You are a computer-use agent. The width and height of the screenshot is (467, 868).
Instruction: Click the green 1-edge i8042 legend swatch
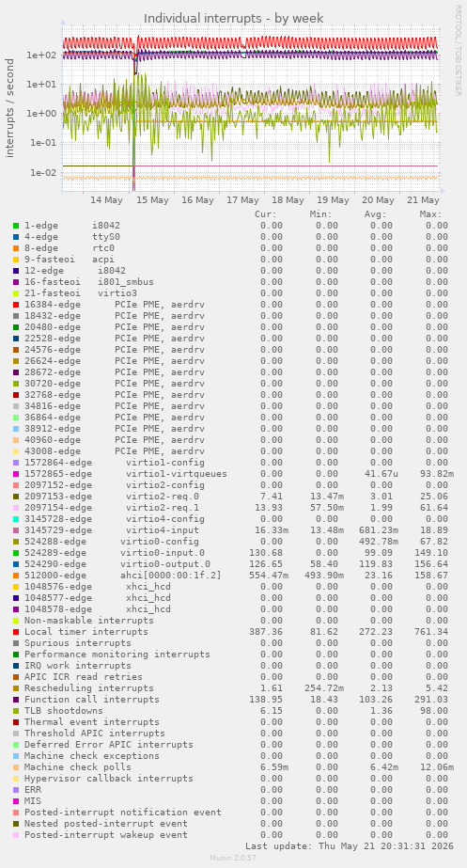[16, 226]
